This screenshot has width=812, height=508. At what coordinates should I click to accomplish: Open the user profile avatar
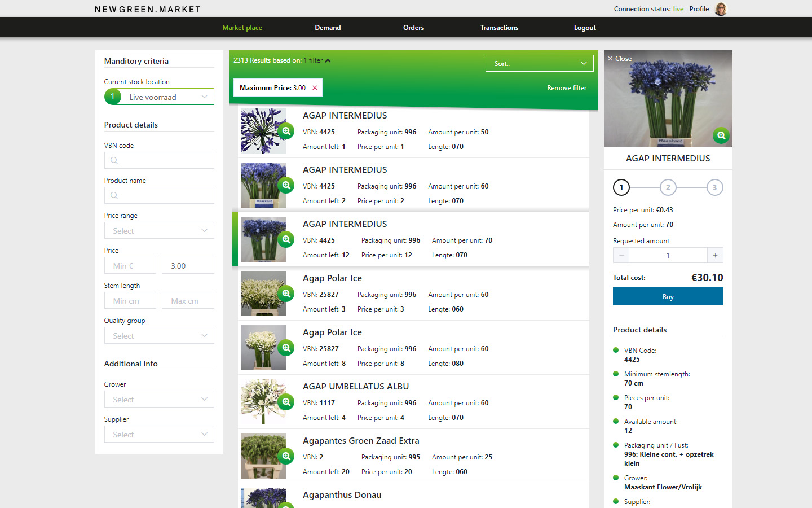pyautogui.click(x=721, y=9)
